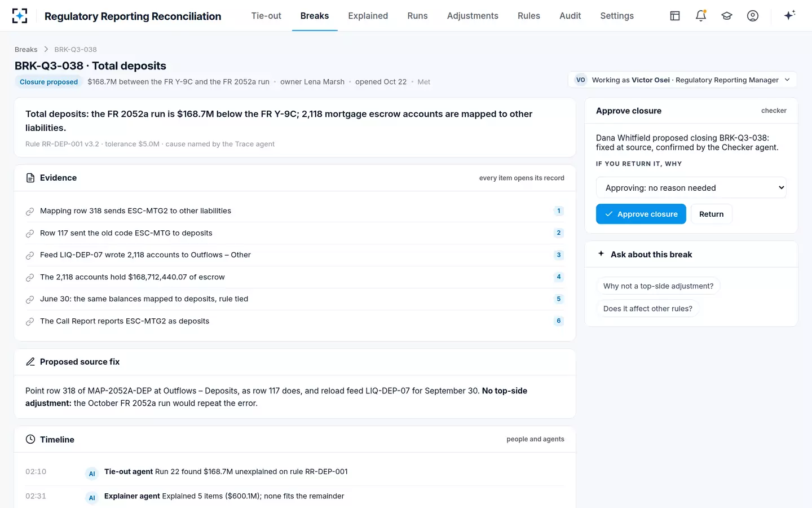Click the VO avatar badge
Image resolution: width=812 pixels, height=508 pixels.
pyautogui.click(x=581, y=80)
